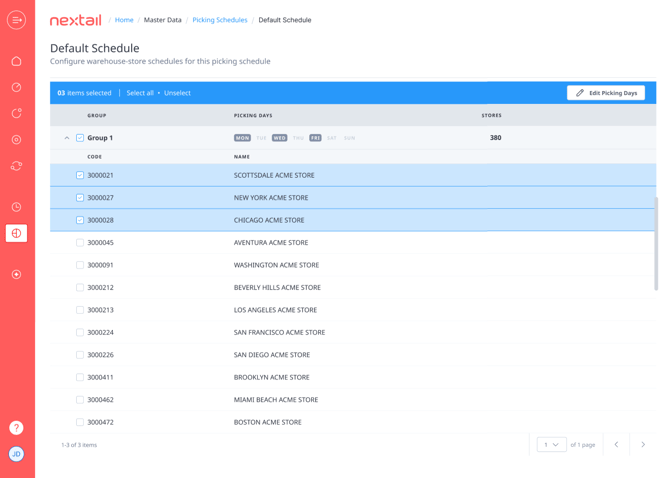Select SCOTTSDALE ACME STORE name
The width and height of the screenshot is (670, 478).
[274, 175]
